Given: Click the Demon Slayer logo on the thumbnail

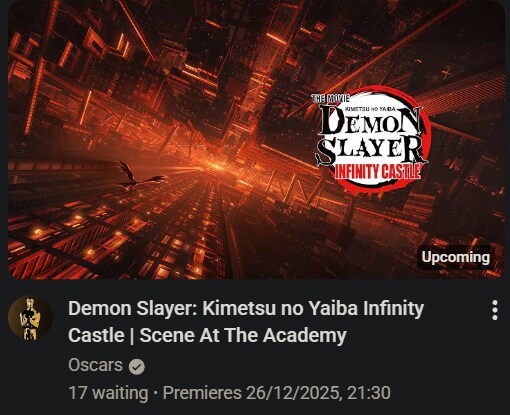Looking at the screenshot, I should tap(371, 139).
